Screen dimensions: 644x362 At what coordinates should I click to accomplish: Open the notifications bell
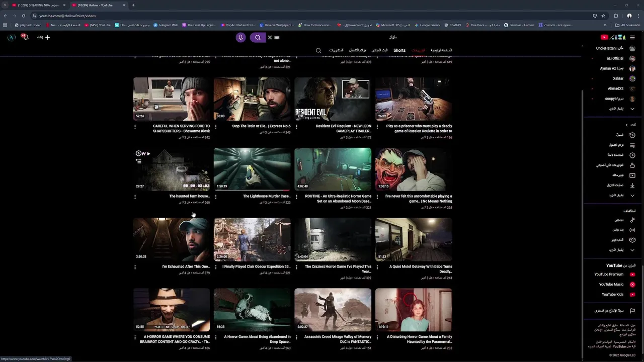point(25,37)
